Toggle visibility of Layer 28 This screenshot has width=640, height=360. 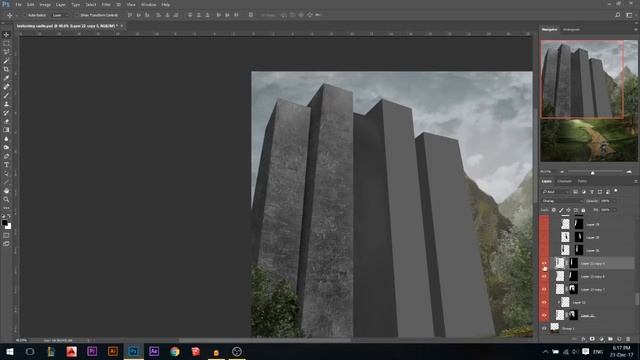[x=544, y=237]
